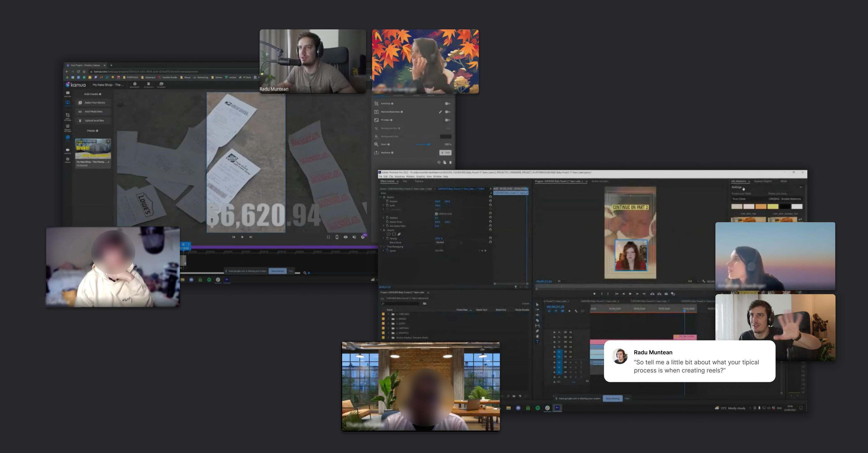
Task: Click the Opacity pen mask icon
Action: (x=399, y=234)
